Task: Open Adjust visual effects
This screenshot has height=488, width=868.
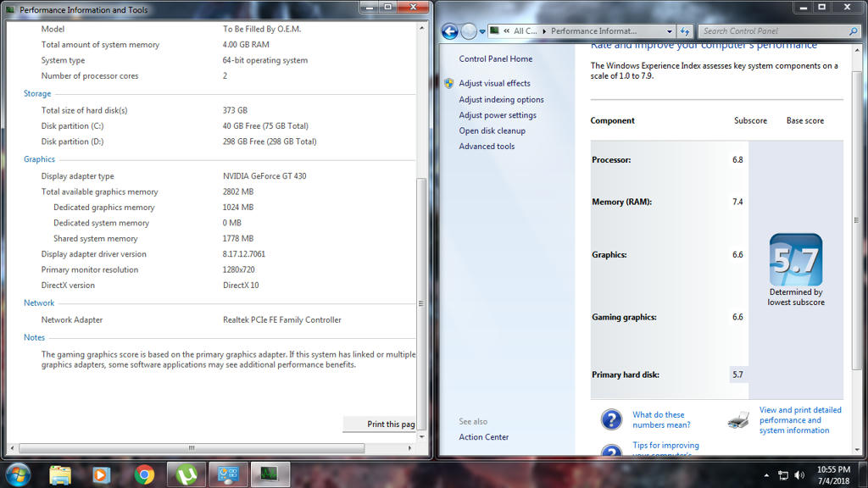Action: point(494,84)
